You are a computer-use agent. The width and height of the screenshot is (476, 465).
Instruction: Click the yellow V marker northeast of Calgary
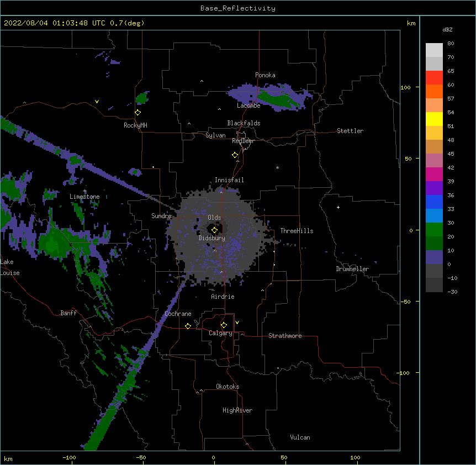coord(237,323)
